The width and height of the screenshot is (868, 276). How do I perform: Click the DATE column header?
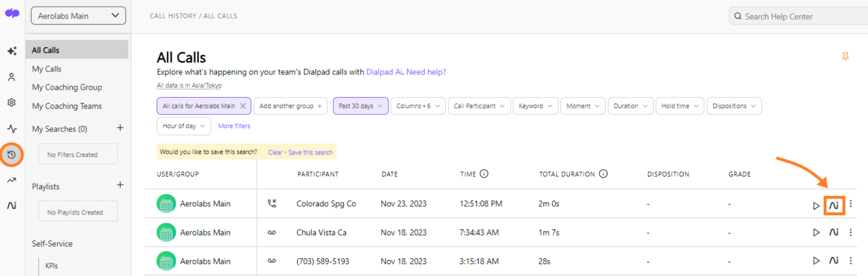point(390,174)
